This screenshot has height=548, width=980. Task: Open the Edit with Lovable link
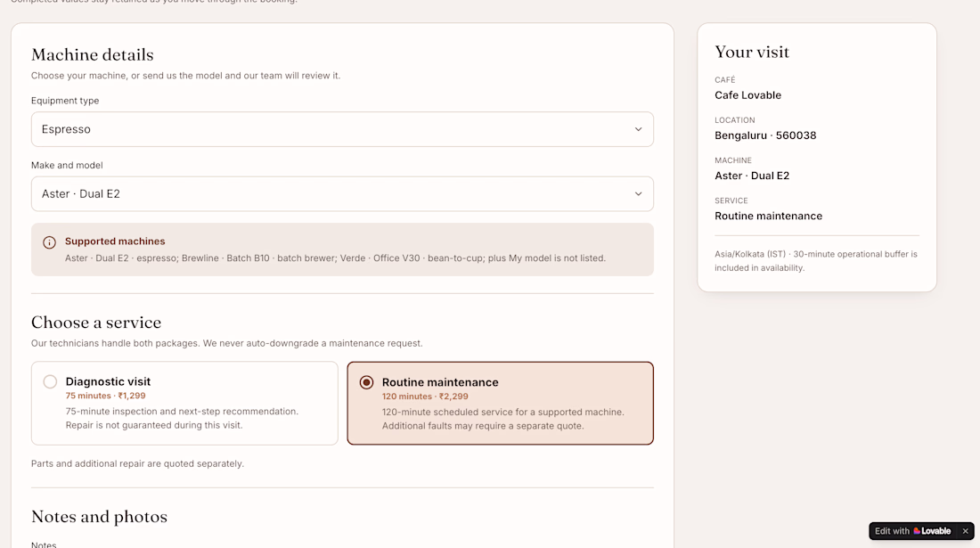(913, 531)
